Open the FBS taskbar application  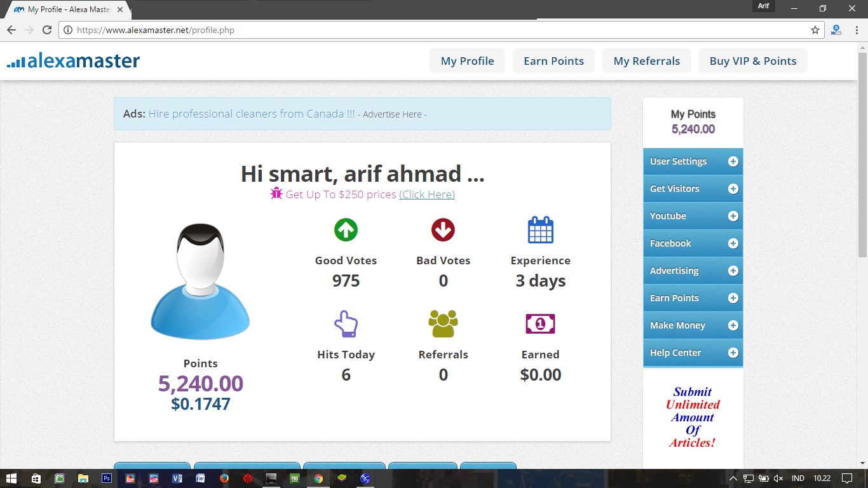coord(295,478)
